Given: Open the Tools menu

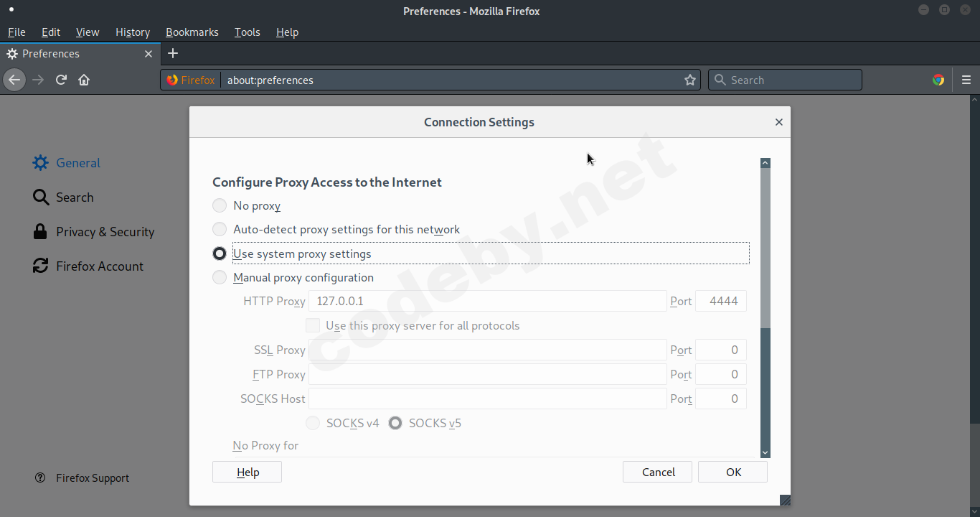Looking at the screenshot, I should (x=247, y=32).
